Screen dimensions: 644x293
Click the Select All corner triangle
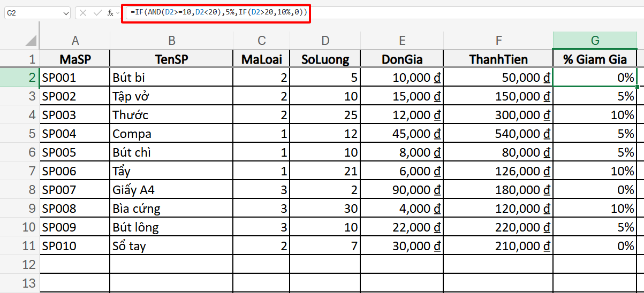[x=31, y=41]
